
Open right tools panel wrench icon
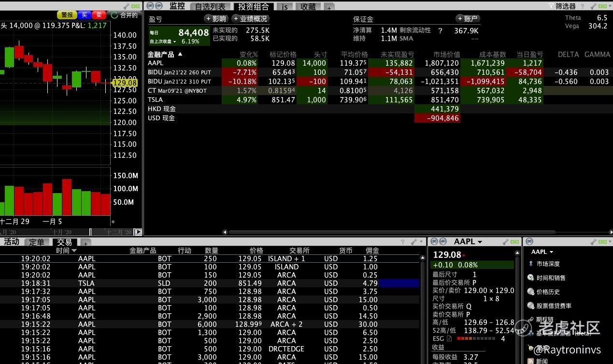click(x=594, y=241)
